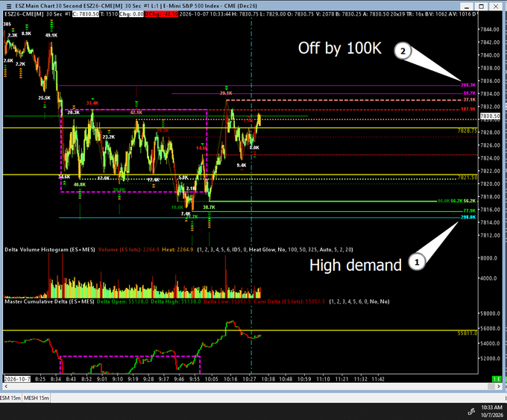
Task: Click the 37.1K dashed line label
Action: [469, 100]
